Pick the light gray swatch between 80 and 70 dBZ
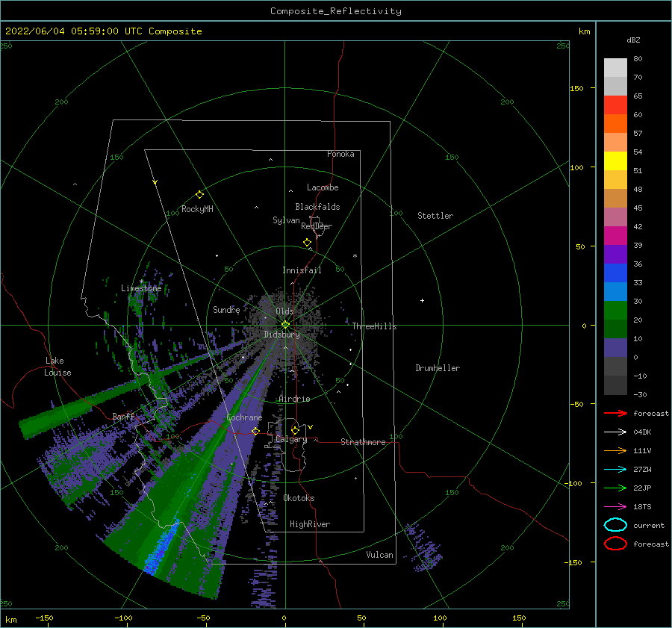Screen dimensions: 672x628 [615, 68]
